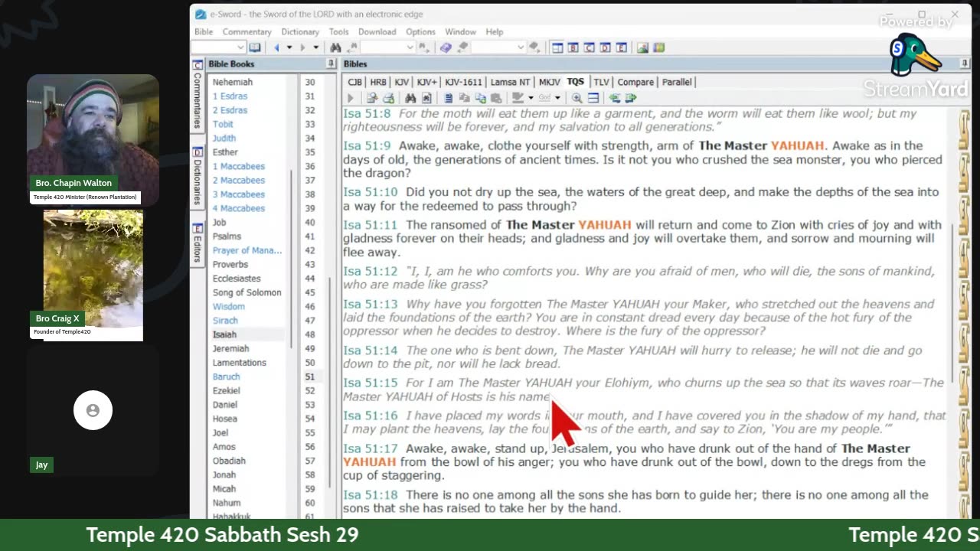Toggle the E (Editor) layout icon
980x551 pixels.
coord(622,47)
